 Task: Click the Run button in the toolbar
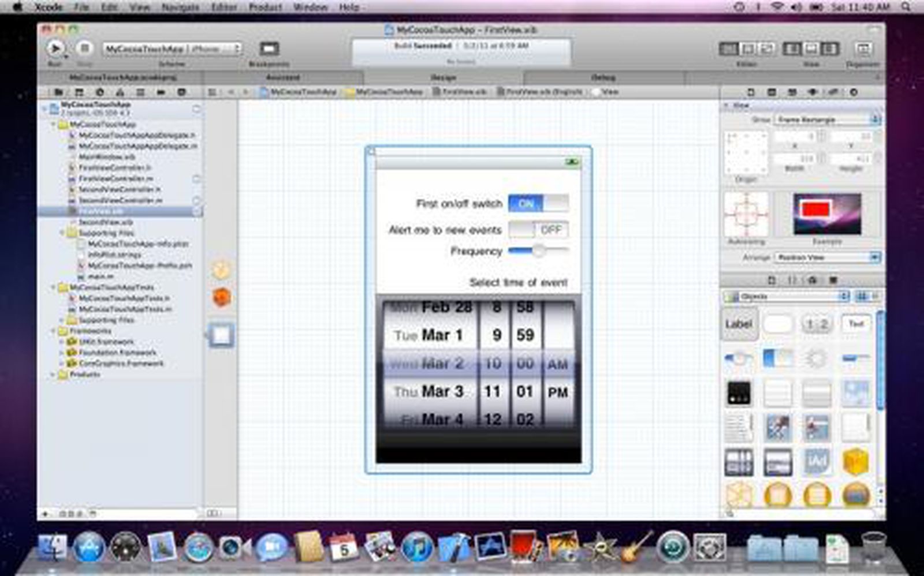pyautogui.click(x=54, y=48)
